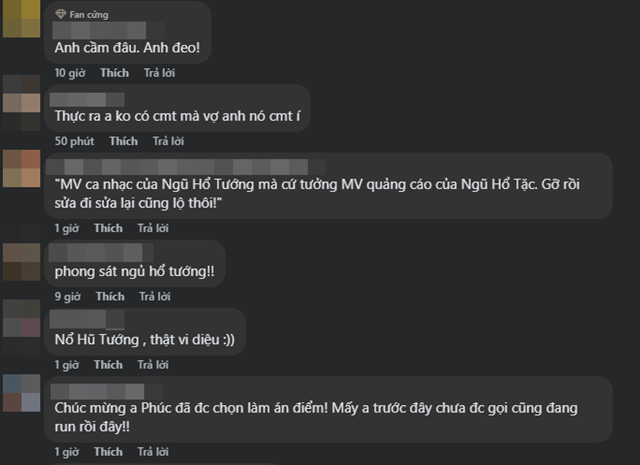
Task: Like the "Anh cầm đâu. Anh đeo!" comment
Action: [114, 73]
